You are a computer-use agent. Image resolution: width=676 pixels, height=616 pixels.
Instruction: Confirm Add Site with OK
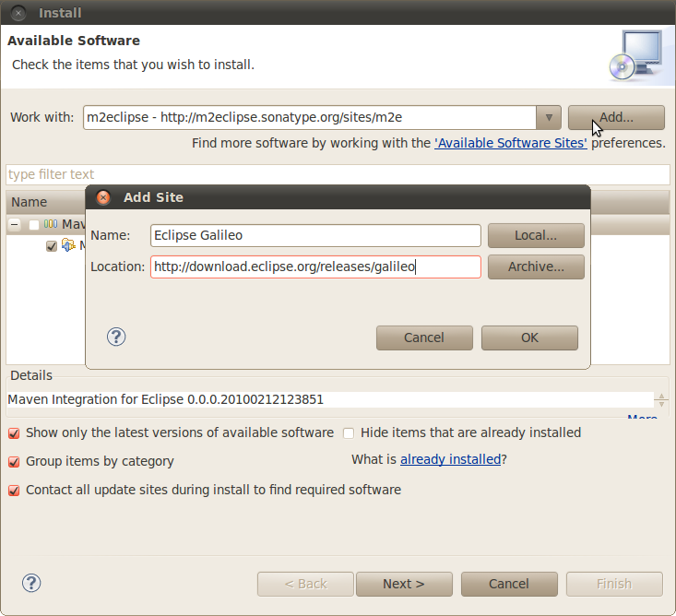[x=529, y=338]
